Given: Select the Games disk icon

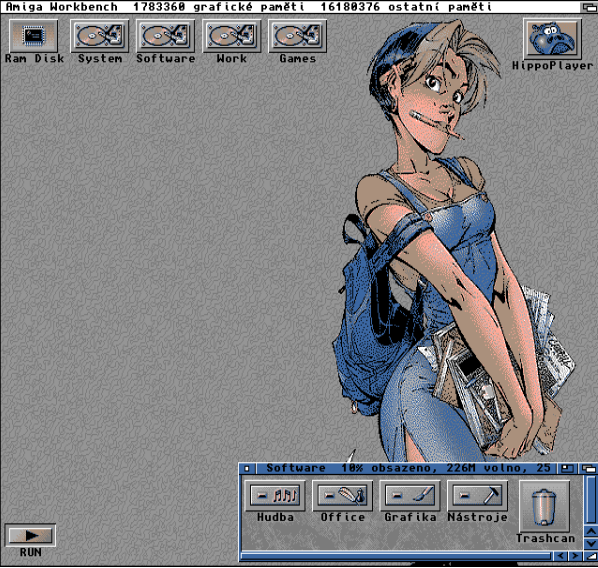Looking at the screenshot, I should 297,36.
